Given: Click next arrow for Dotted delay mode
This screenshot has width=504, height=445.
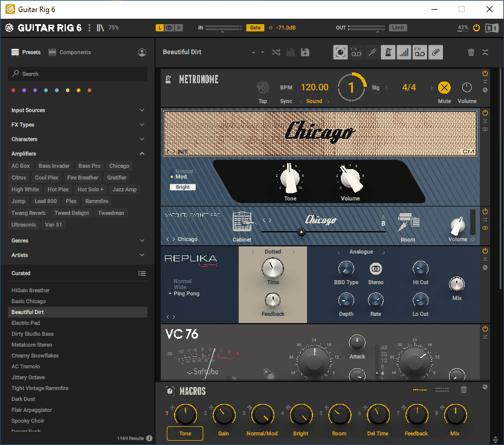Looking at the screenshot, I should click(x=294, y=252).
